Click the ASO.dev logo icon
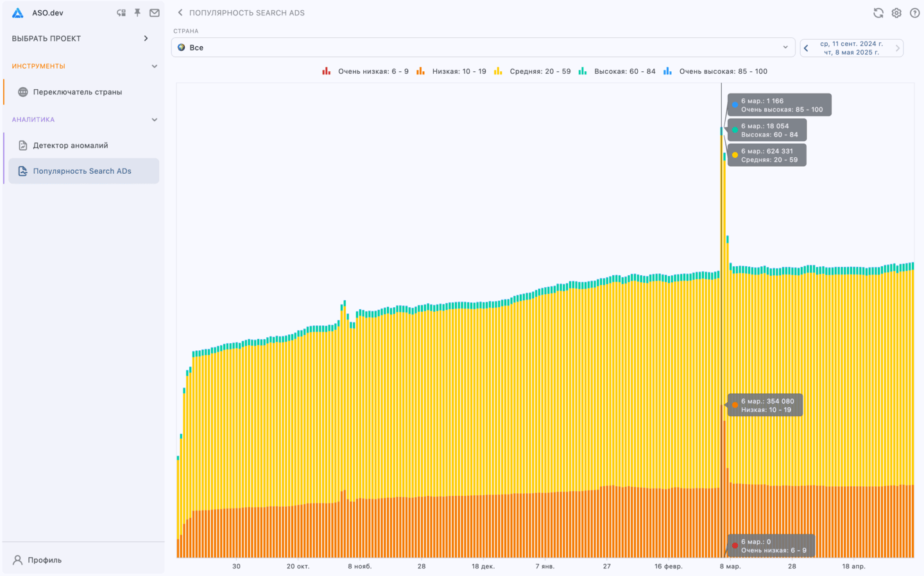The image size is (924, 576). tap(17, 12)
